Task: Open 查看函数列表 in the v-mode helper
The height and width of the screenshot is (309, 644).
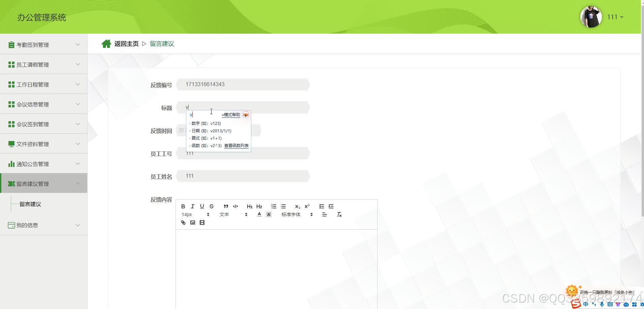Action: tap(236, 146)
